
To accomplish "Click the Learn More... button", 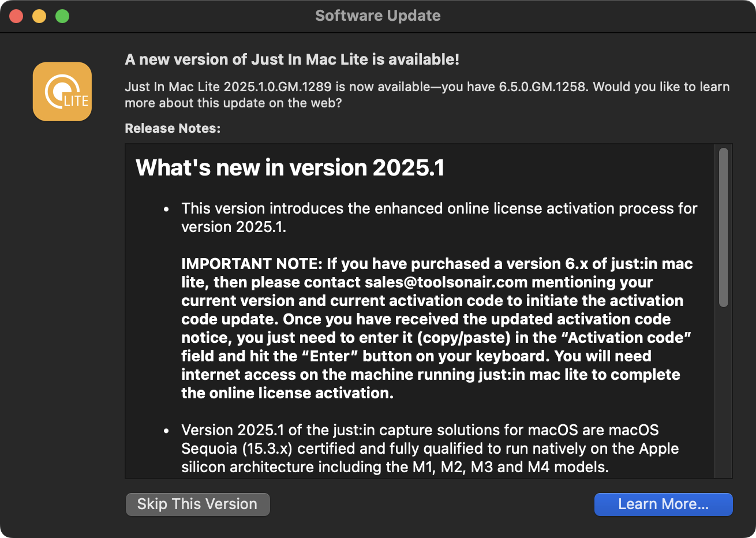I will point(663,504).
